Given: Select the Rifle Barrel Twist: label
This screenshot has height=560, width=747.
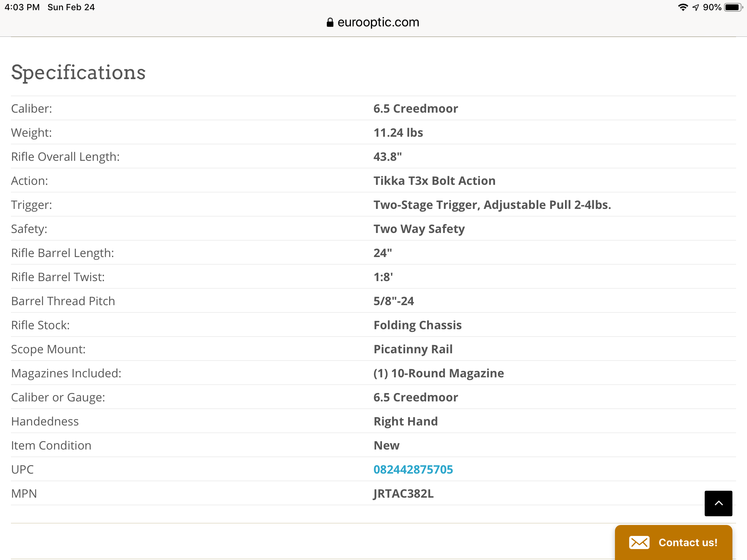Looking at the screenshot, I should coord(58,277).
